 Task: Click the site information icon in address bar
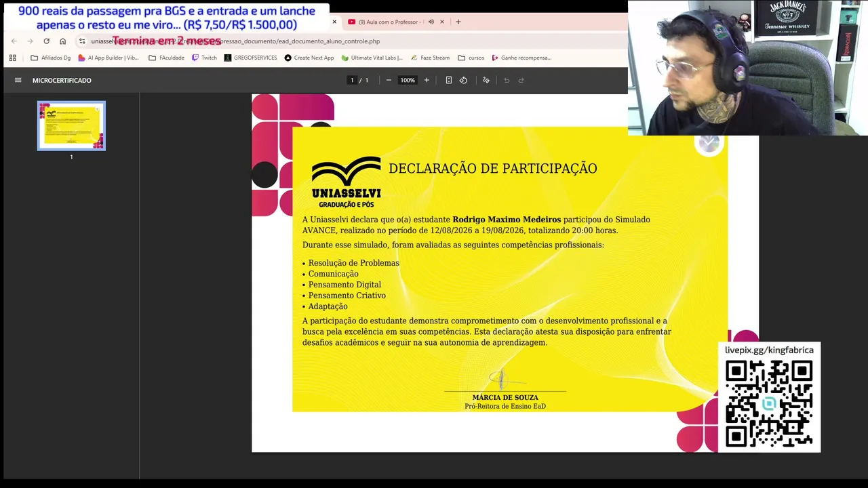tap(82, 41)
